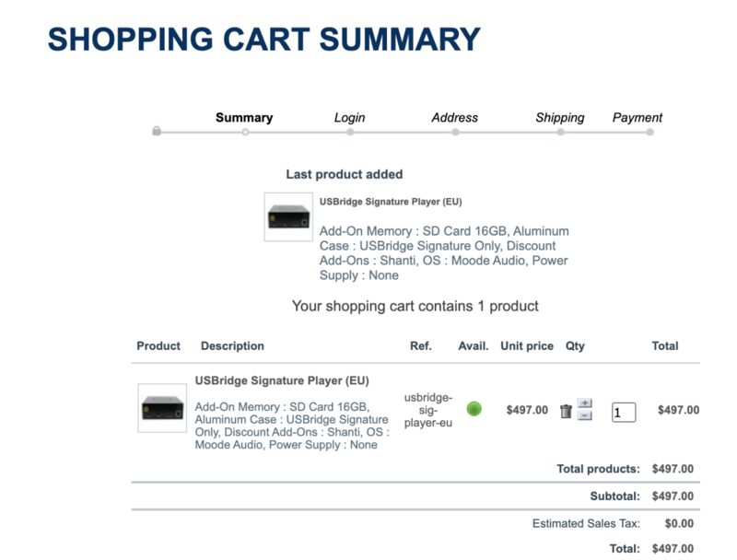Click the progress dot below Payment
Screen dimensions: 737x560
pos(649,132)
